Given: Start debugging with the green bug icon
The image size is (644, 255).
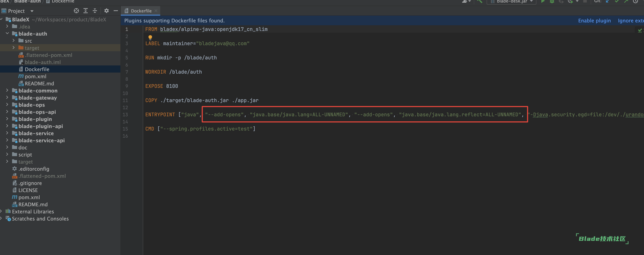Looking at the screenshot, I should 552,1.
